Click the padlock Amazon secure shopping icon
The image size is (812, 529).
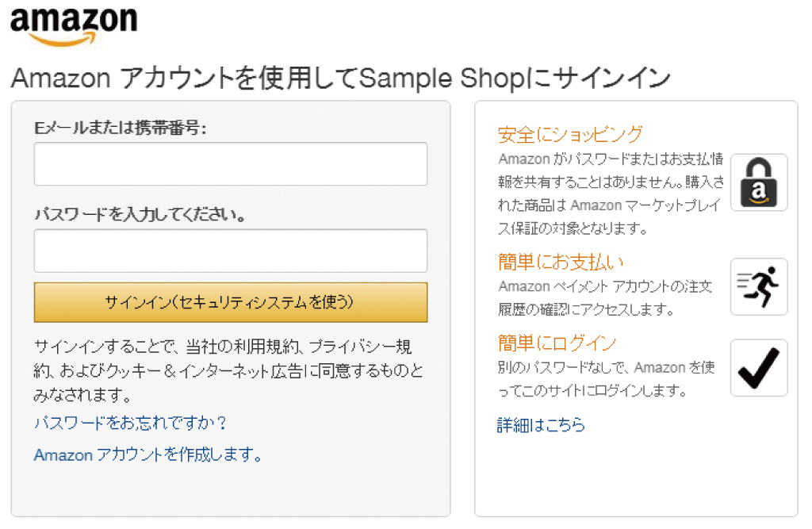point(758,182)
